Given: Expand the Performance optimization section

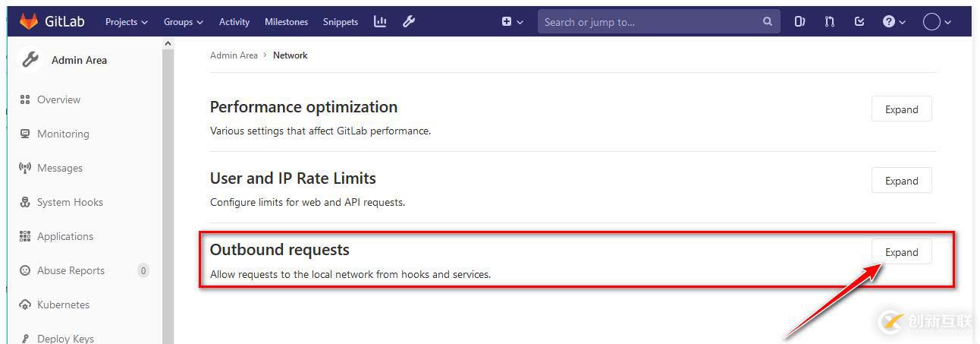Looking at the screenshot, I should point(901,109).
